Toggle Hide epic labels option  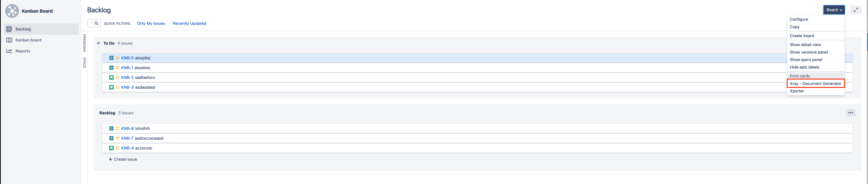(x=804, y=67)
